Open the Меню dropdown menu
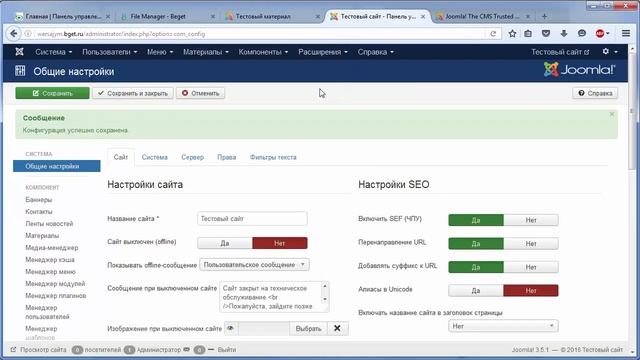 click(160, 52)
